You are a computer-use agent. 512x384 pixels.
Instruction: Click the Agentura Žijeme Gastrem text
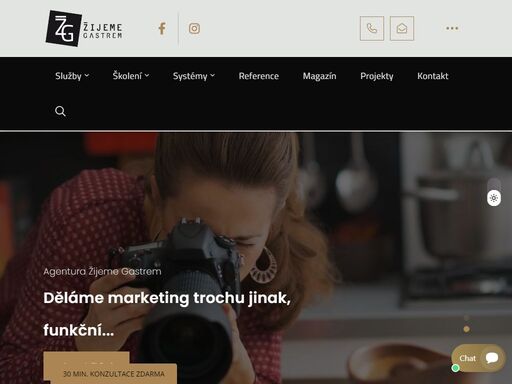(x=102, y=271)
